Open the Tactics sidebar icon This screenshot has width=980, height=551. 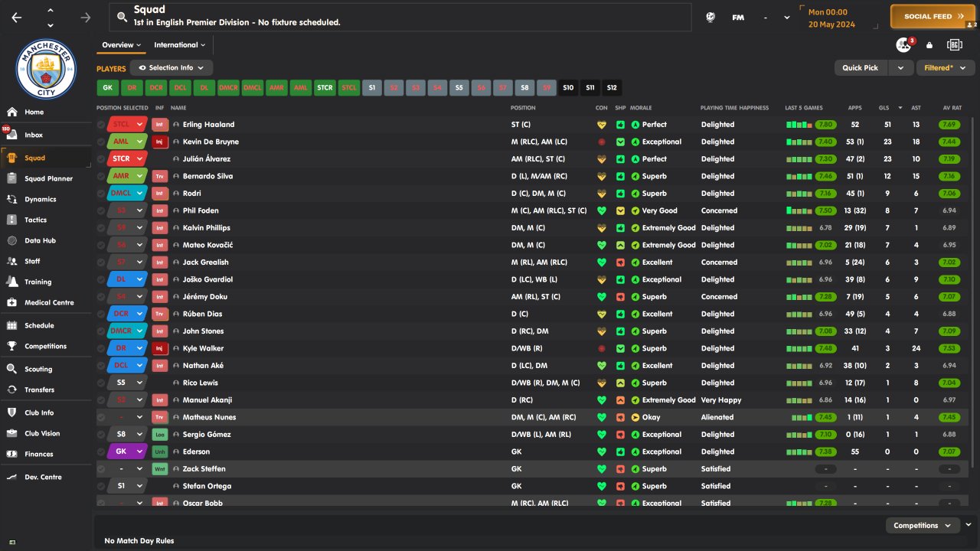11,220
